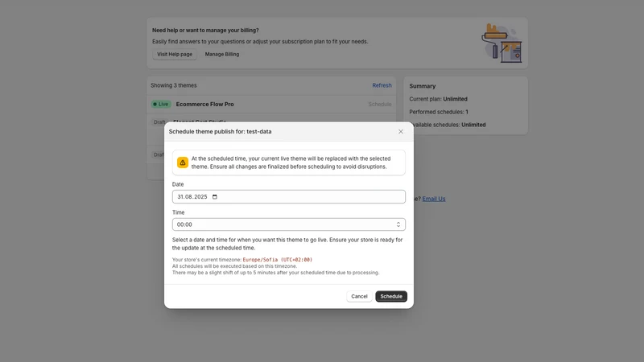
Task: Select the Ecommerce Flow Pro theme name
Action: click(204, 105)
